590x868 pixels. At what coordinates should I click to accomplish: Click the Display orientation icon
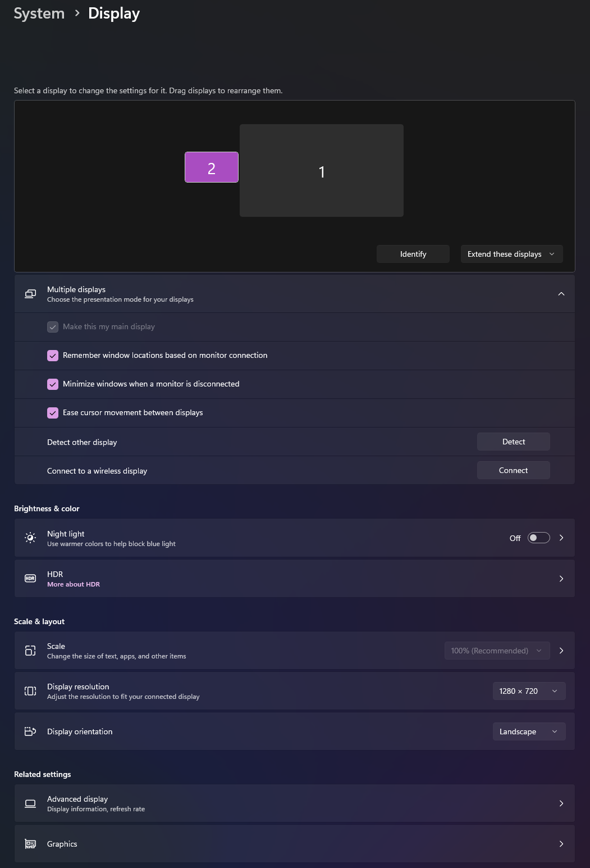(30, 731)
